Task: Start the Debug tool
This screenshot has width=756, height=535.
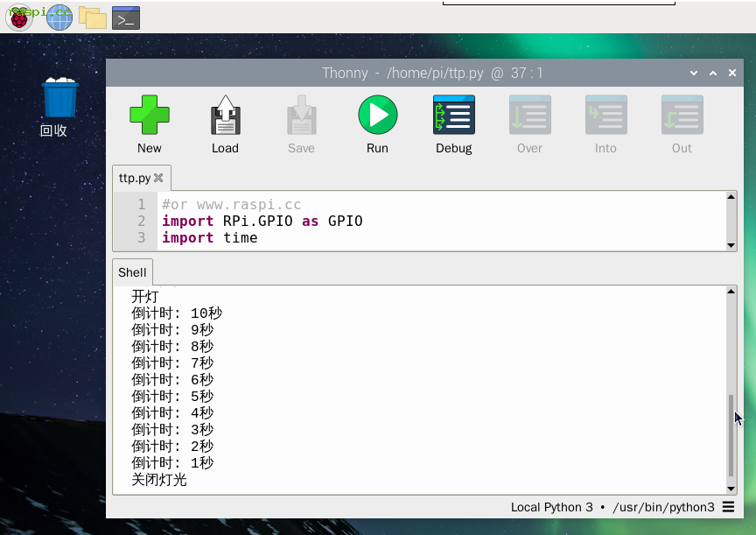Action: point(453,116)
